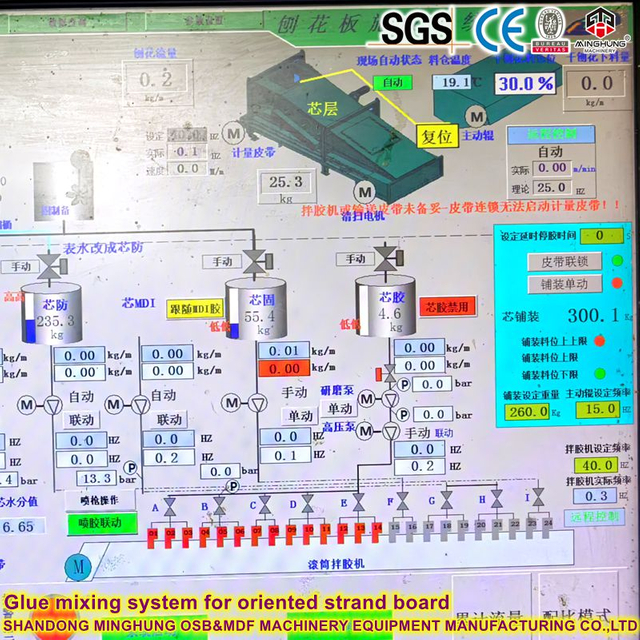Click the red 芯胶禁用 disable button
This screenshot has width=640, height=640.
[446, 307]
